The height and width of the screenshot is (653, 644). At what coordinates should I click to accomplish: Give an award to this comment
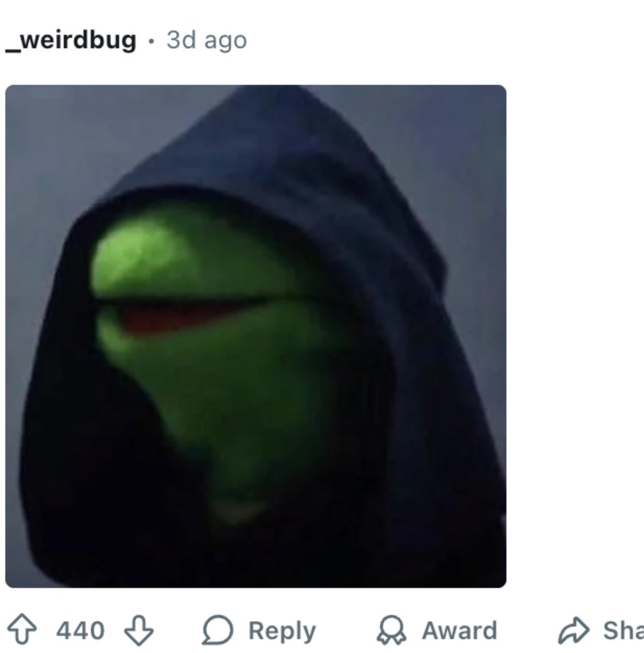point(437,630)
